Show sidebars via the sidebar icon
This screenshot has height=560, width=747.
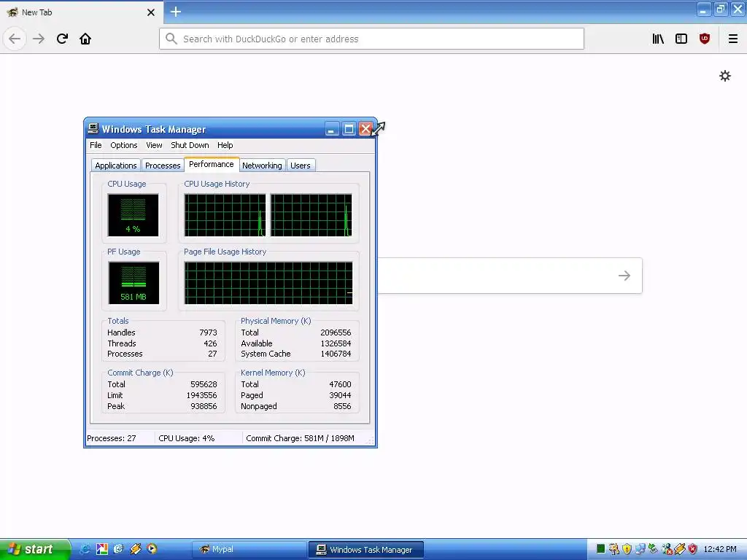pos(681,39)
